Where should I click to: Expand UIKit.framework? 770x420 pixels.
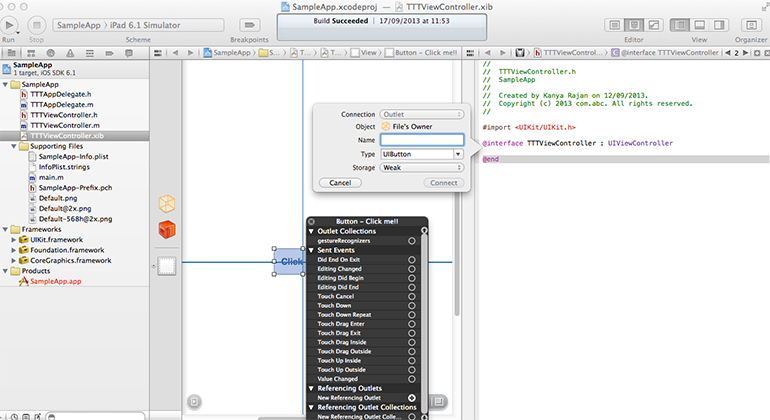click(14, 240)
